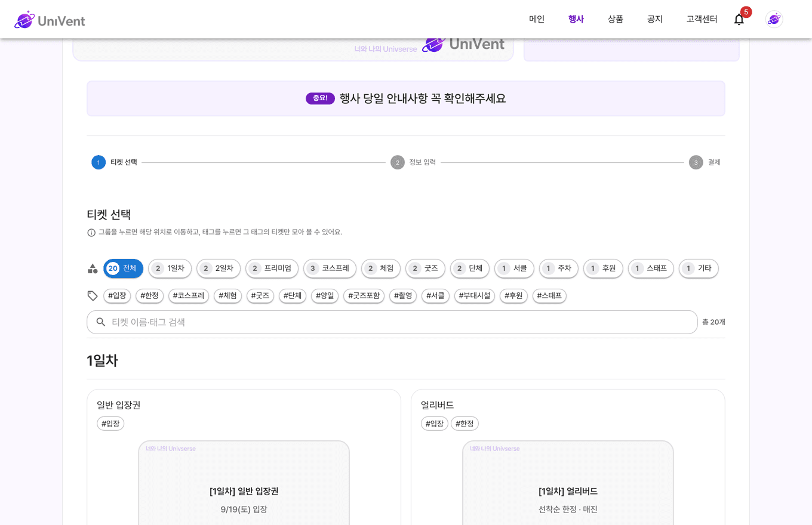The image size is (812, 525).
Task: Select the 일반 입장권 ticket card title
Action: coord(119,405)
